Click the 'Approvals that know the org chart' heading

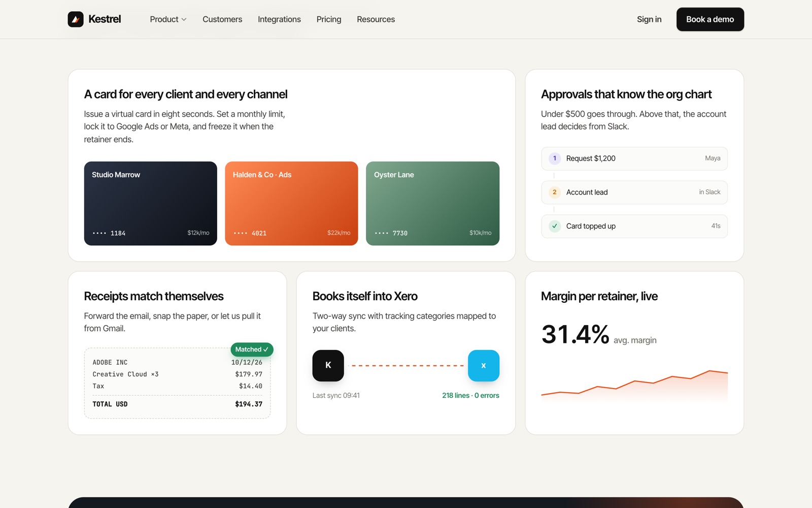click(626, 94)
